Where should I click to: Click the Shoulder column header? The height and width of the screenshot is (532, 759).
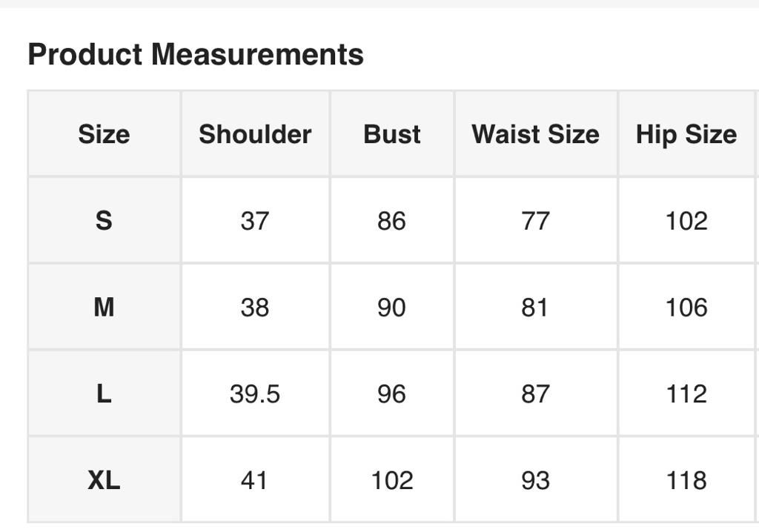click(x=255, y=134)
